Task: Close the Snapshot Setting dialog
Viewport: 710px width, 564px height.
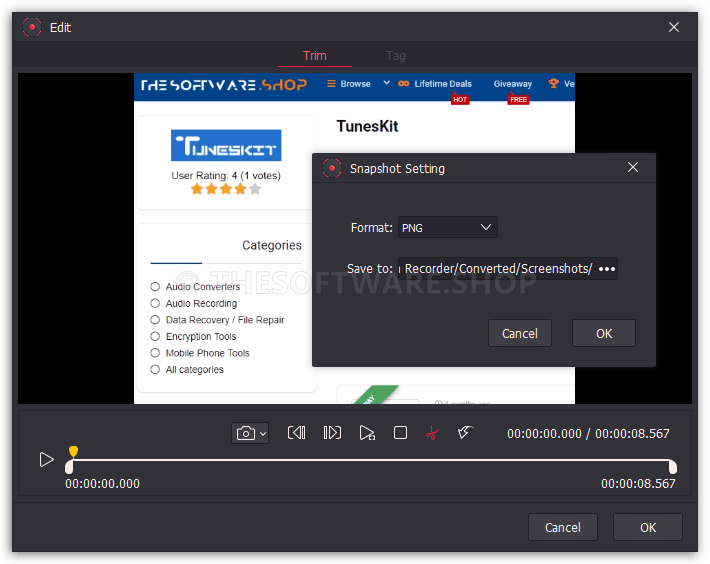Action: pos(633,167)
